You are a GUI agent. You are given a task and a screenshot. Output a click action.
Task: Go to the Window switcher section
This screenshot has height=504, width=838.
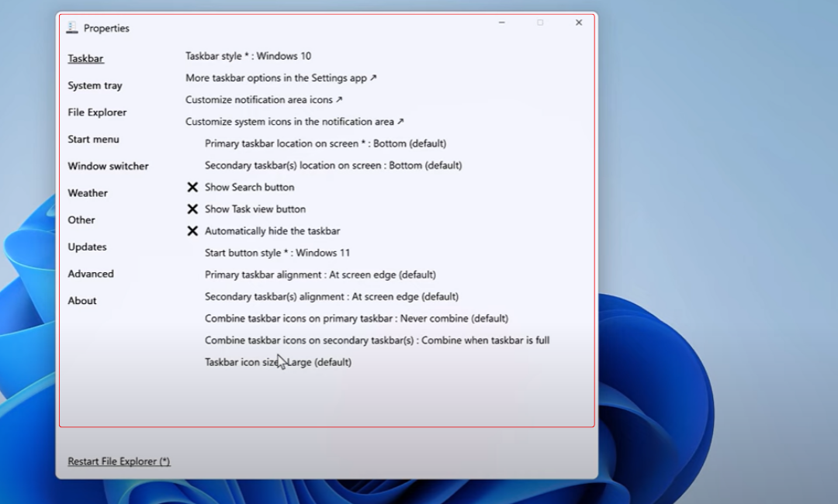pyautogui.click(x=108, y=166)
